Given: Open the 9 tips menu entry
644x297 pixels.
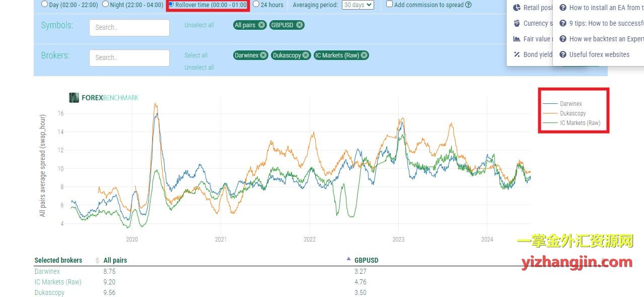Looking at the screenshot, I should pyautogui.click(x=602, y=23).
